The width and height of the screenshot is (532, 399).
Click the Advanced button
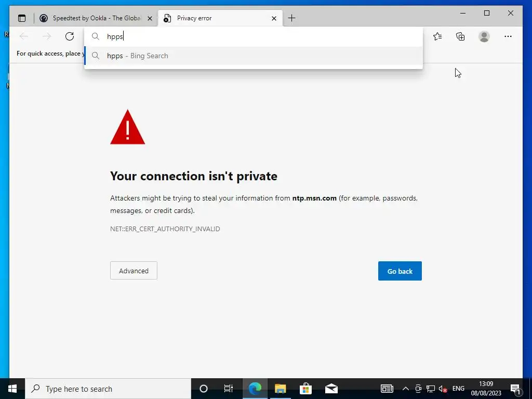pyautogui.click(x=134, y=270)
